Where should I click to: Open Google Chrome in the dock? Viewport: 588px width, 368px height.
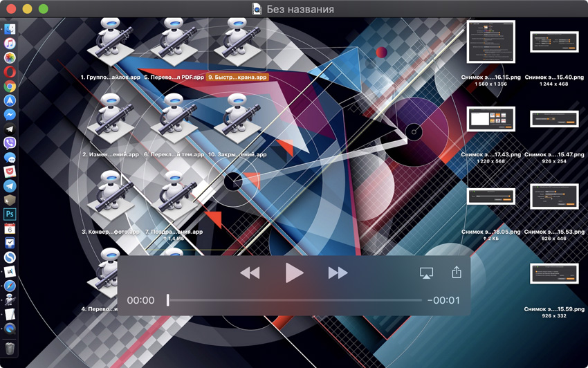pos(10,86)
